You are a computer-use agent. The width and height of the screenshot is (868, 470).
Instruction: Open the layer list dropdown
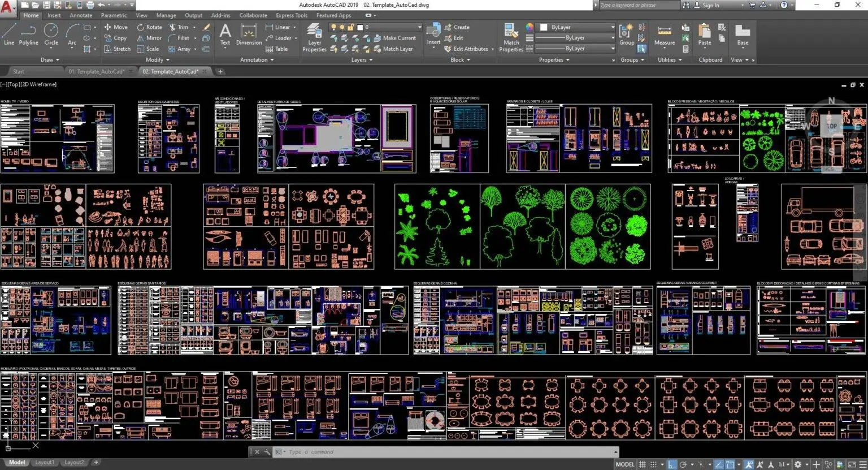pos(419,27)
